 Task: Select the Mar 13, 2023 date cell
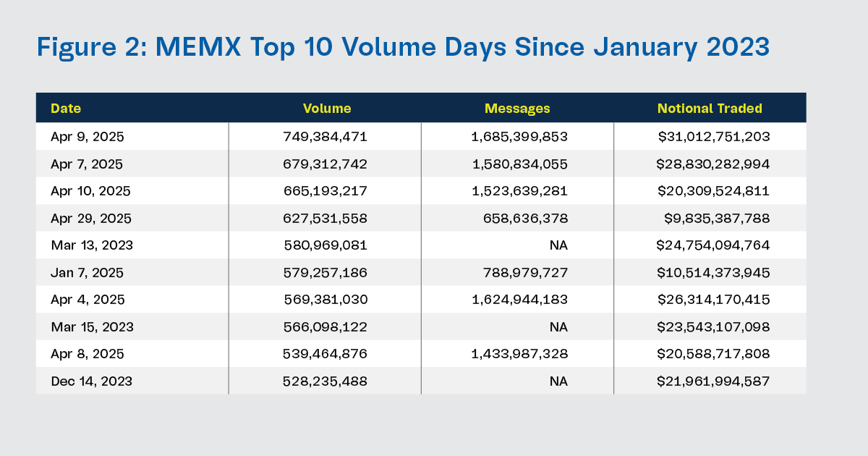[92, 245]
